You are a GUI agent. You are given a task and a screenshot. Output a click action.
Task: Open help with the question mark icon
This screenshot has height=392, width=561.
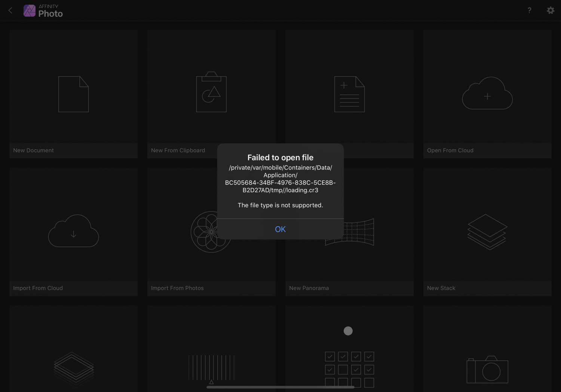529,10
